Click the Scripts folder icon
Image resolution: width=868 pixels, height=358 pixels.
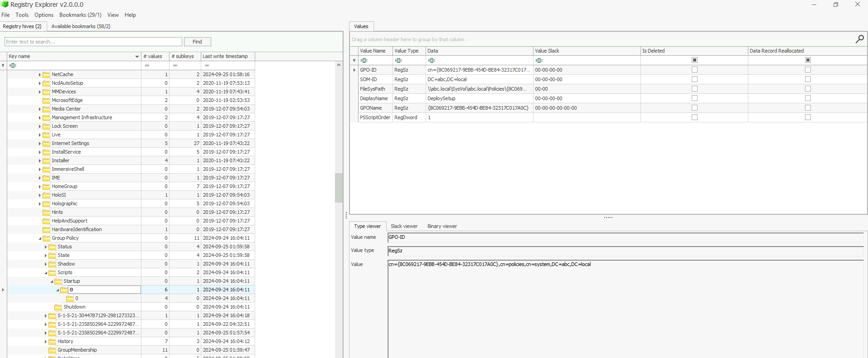[52, 272]
